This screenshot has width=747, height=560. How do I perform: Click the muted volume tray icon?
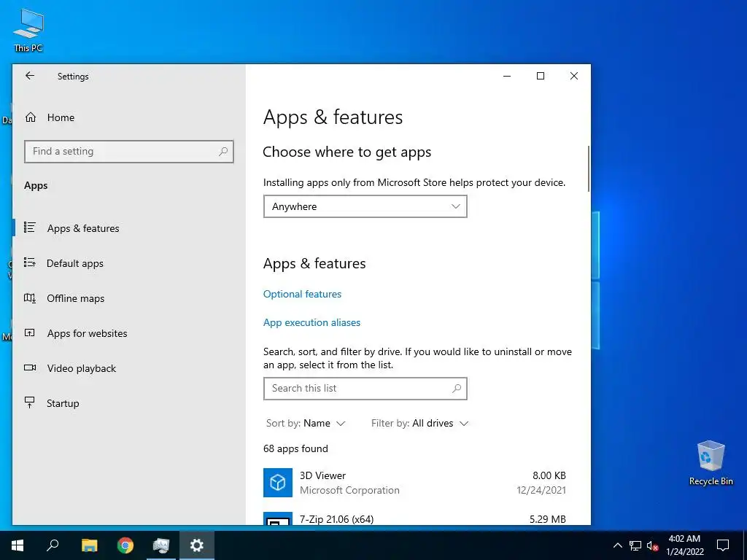point(652,545)
